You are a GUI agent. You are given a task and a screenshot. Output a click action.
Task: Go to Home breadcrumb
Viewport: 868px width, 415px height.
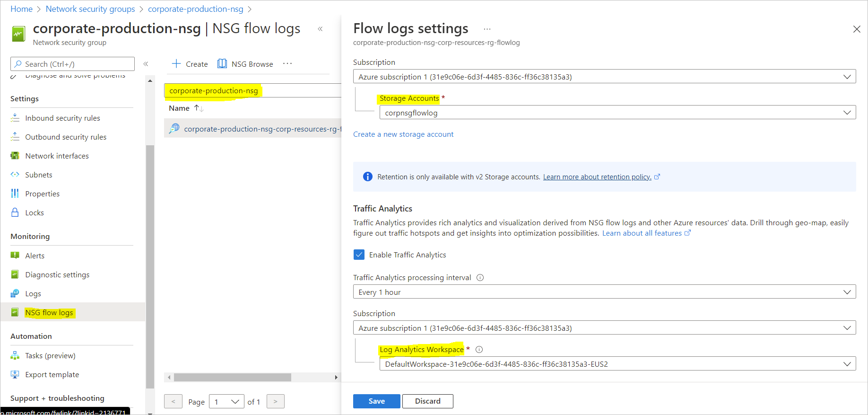pyautogui.click(x=22, y=9)
